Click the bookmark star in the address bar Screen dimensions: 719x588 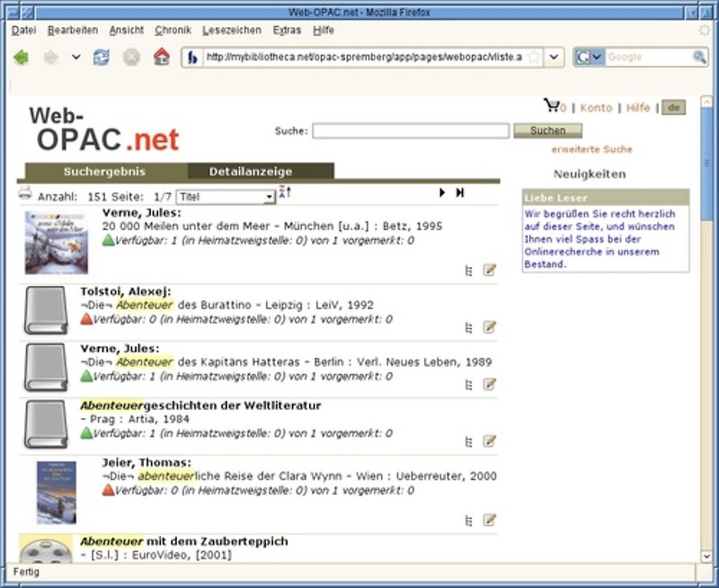(x=534, y=58)
